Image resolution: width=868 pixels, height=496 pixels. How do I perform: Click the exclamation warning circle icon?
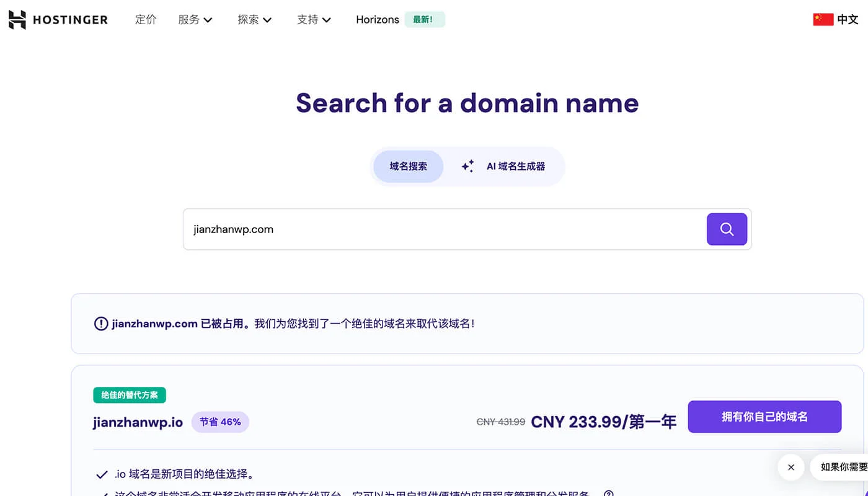(x=100, y=324)
